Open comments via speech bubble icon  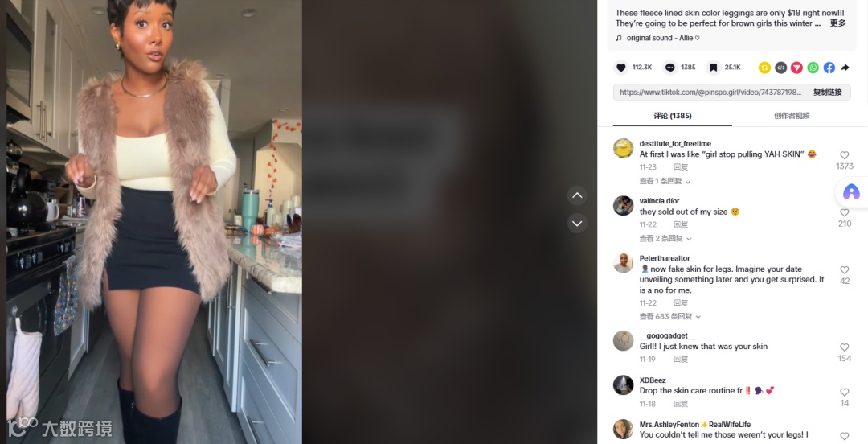click(669, 68)
